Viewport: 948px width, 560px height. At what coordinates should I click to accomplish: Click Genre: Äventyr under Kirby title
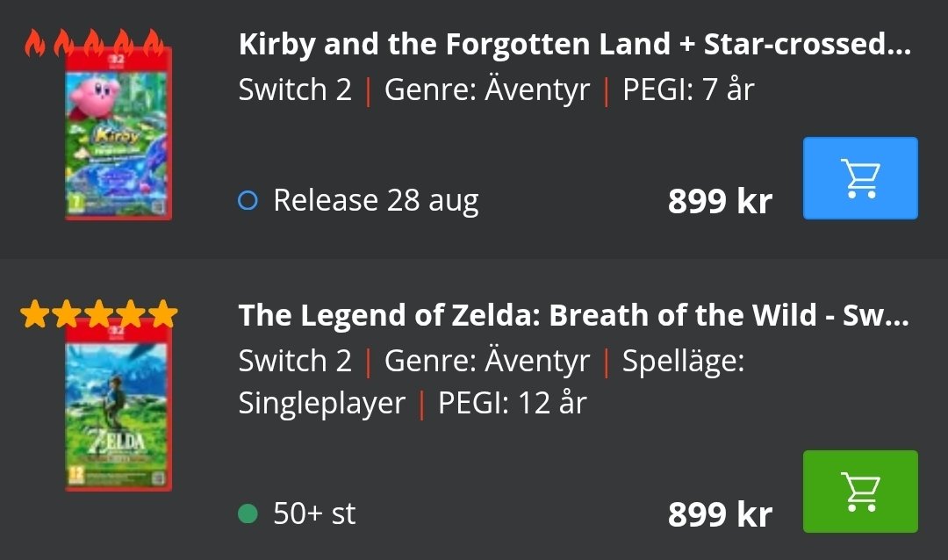[x=487, y=90]
